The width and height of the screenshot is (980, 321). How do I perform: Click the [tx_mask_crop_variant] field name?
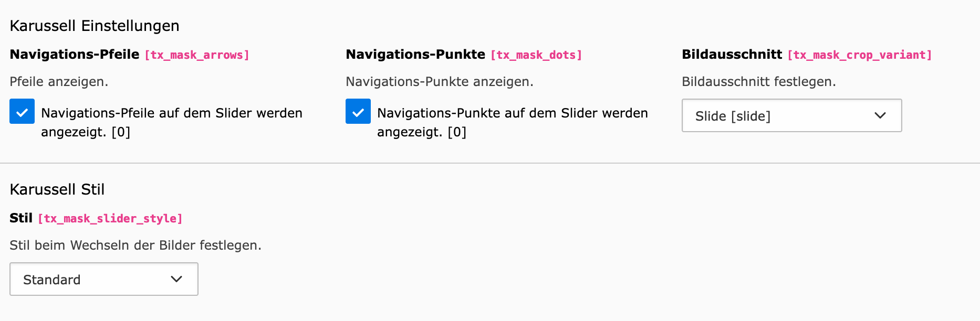[x=859, y=55]
